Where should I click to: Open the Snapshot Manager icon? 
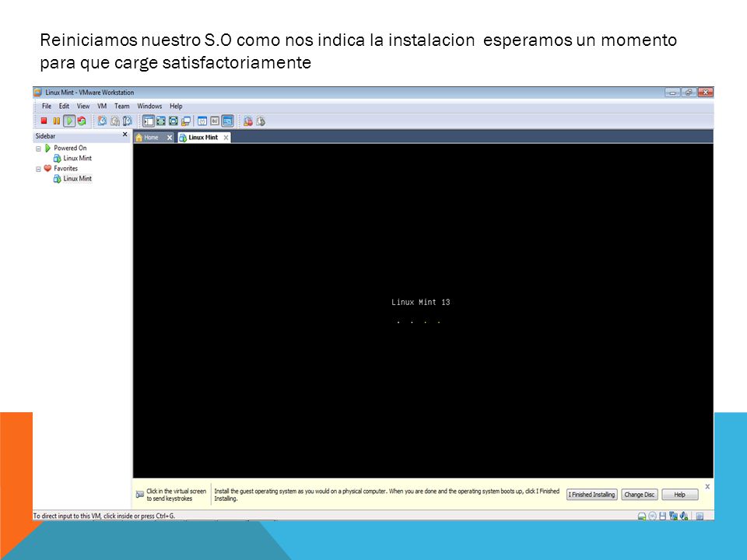pos(127,121)
